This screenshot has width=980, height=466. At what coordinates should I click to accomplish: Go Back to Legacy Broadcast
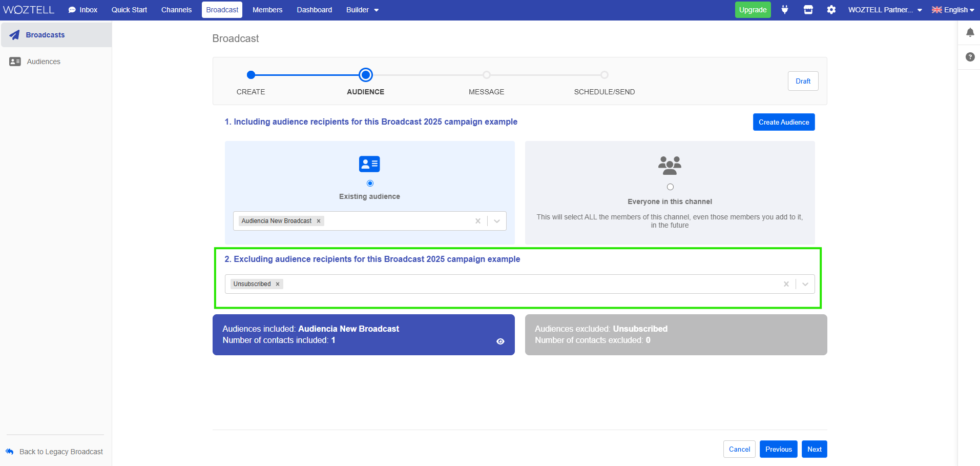tap(54, 452)
